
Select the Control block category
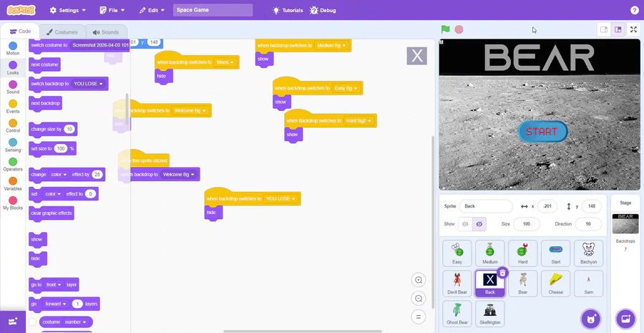point(13,126)
